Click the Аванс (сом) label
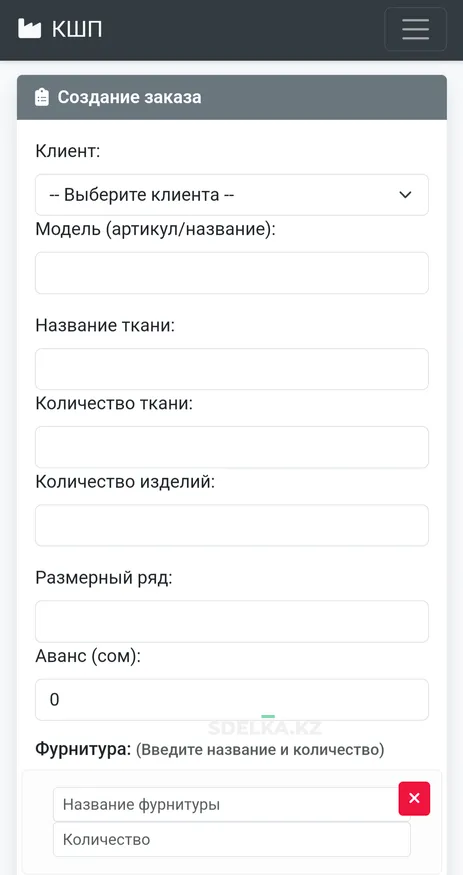 pos(88,656)
